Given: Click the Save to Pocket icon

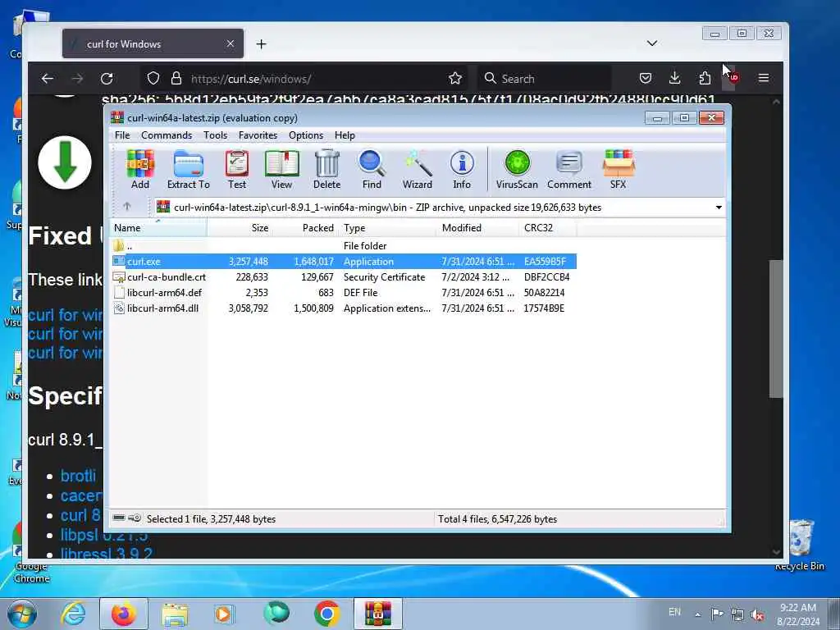Looking at the screenshot, I should pos(646,78).
